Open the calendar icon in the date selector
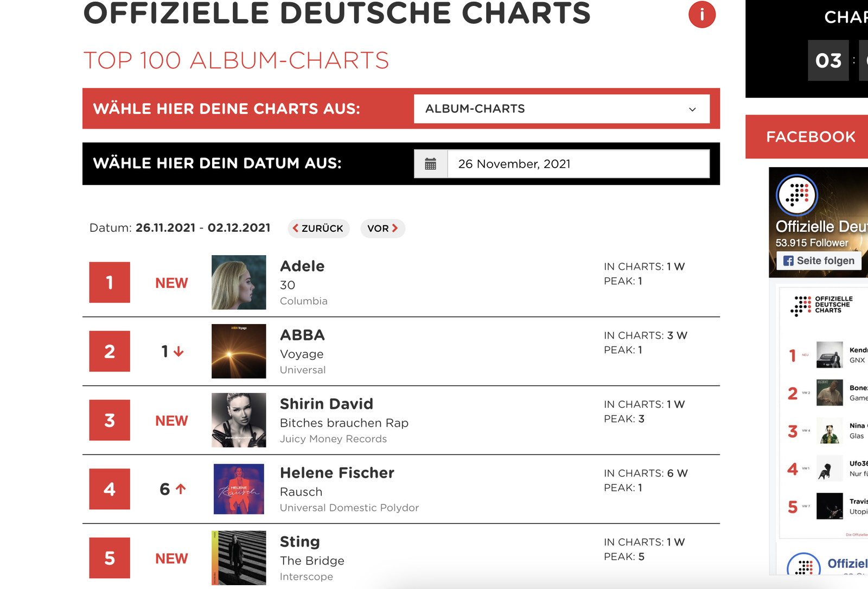The image size is (868, 589). pos(430,163)
